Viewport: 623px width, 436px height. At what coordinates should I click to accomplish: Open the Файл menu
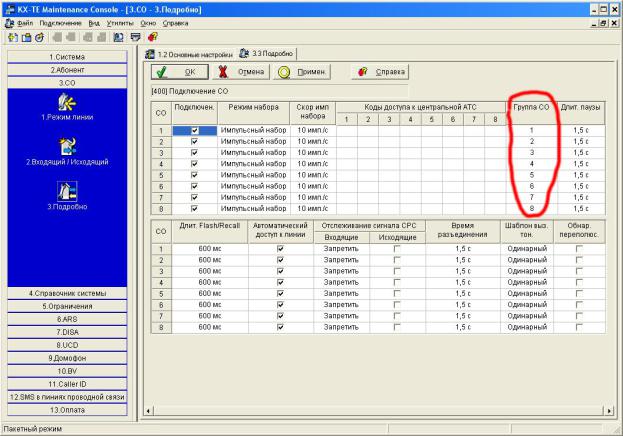[x=25, y=23]
